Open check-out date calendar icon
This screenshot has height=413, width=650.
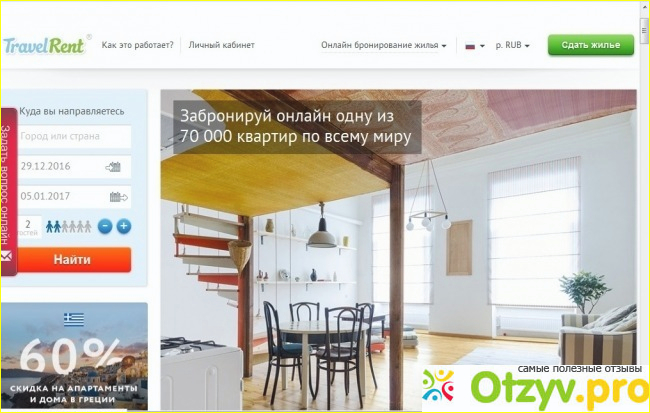click(x=119, y=197)
